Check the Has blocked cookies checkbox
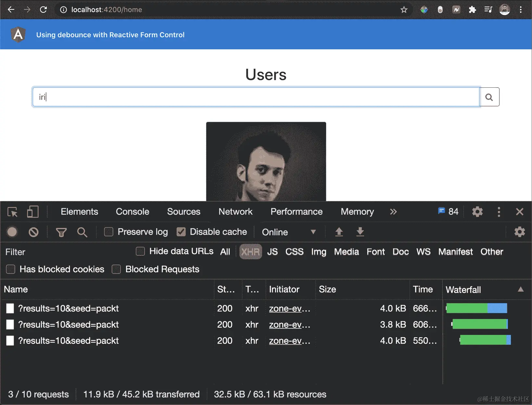Screen dimensions: 532x405 coord(11,269)
